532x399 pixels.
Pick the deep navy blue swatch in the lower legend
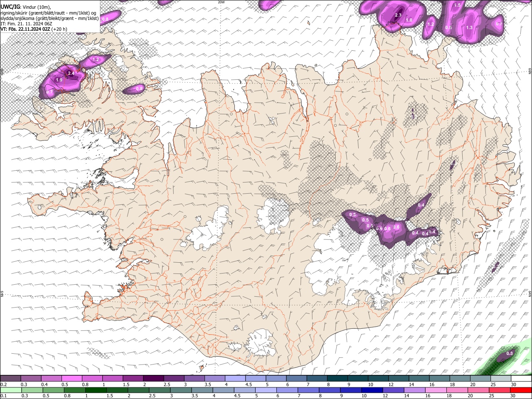[371, 390]
